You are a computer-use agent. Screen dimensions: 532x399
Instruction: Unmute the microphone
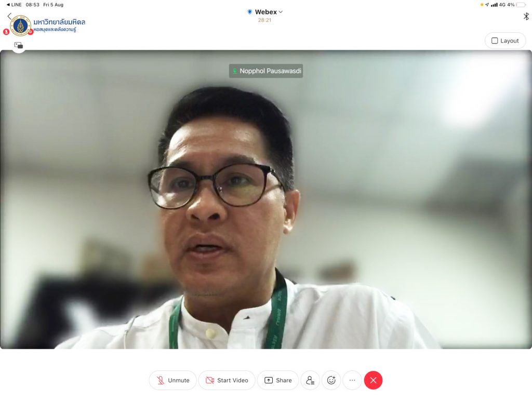173,380
